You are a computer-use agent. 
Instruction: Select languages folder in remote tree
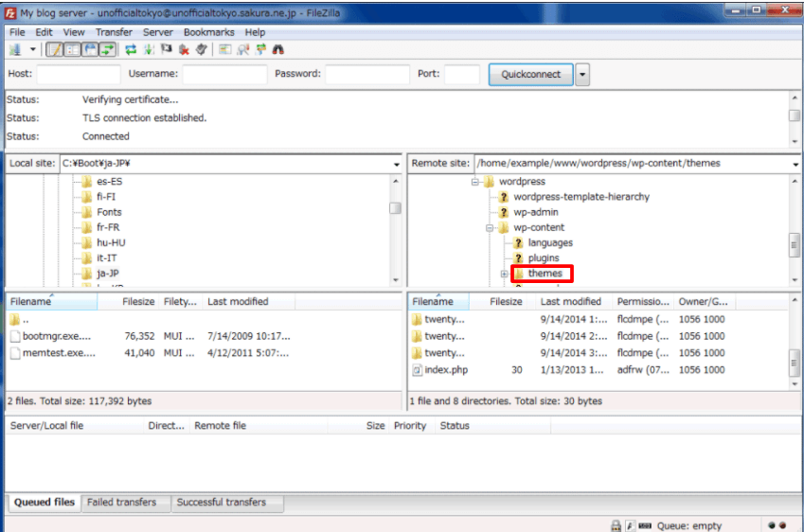(550, 242)
